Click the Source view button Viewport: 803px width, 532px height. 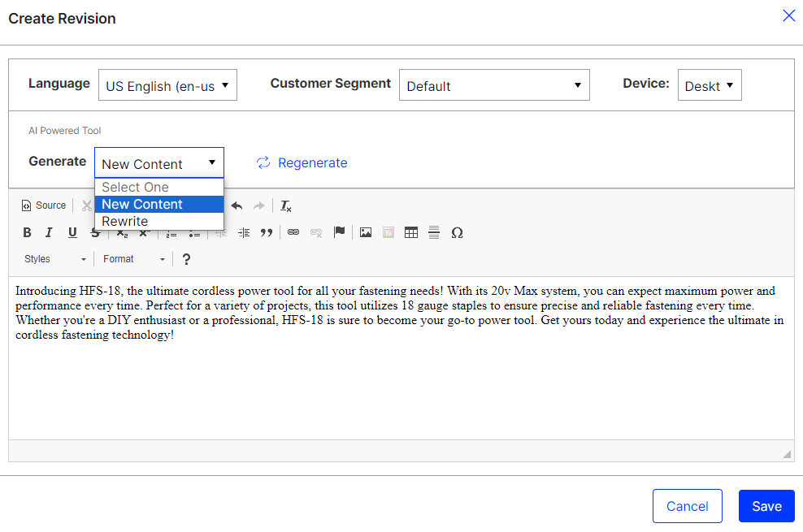44,205
